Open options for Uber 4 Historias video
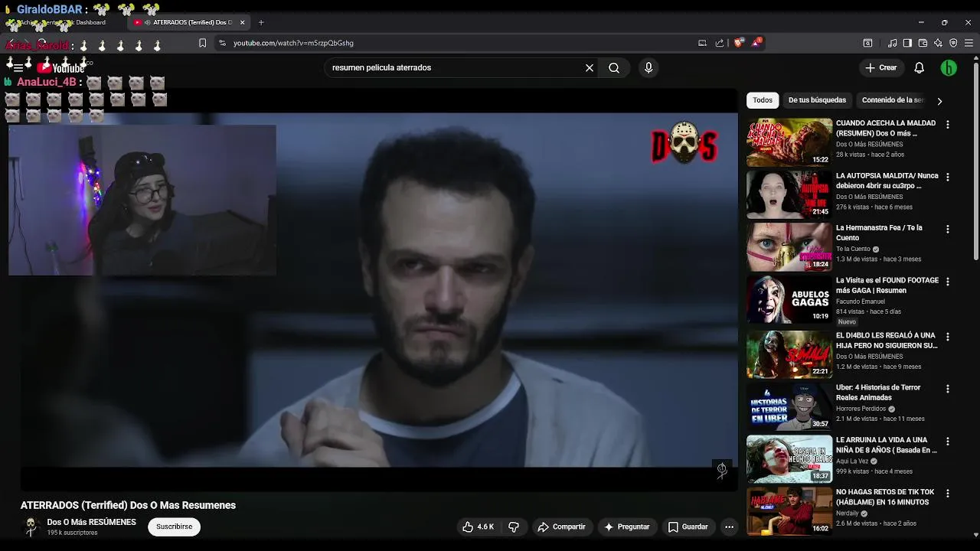 click(948, 389)
